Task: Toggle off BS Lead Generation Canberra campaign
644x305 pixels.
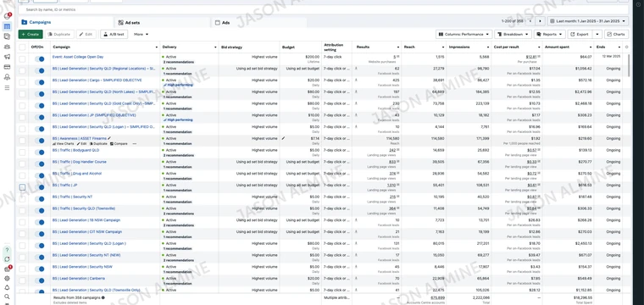Action: point(40,280)
